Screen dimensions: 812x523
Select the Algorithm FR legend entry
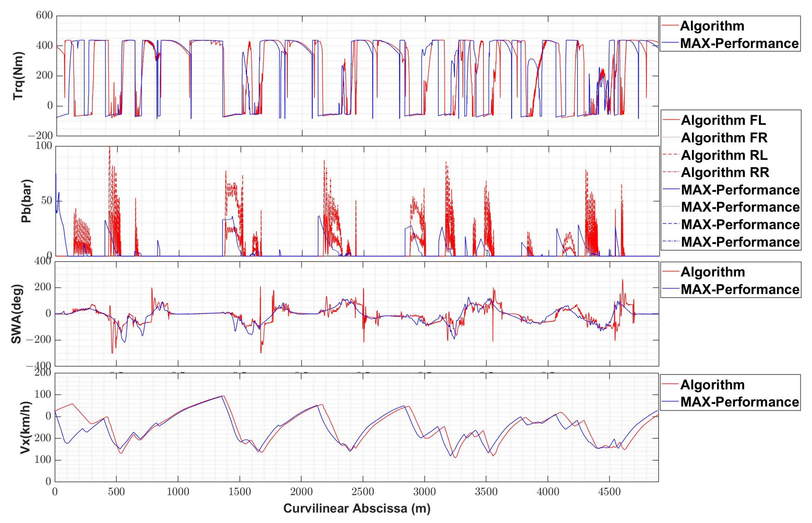tap(724, 138)
